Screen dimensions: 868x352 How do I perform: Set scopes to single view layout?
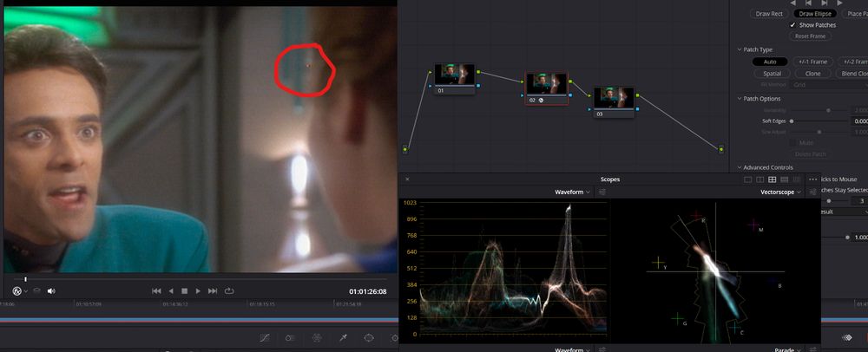(748, 179)
